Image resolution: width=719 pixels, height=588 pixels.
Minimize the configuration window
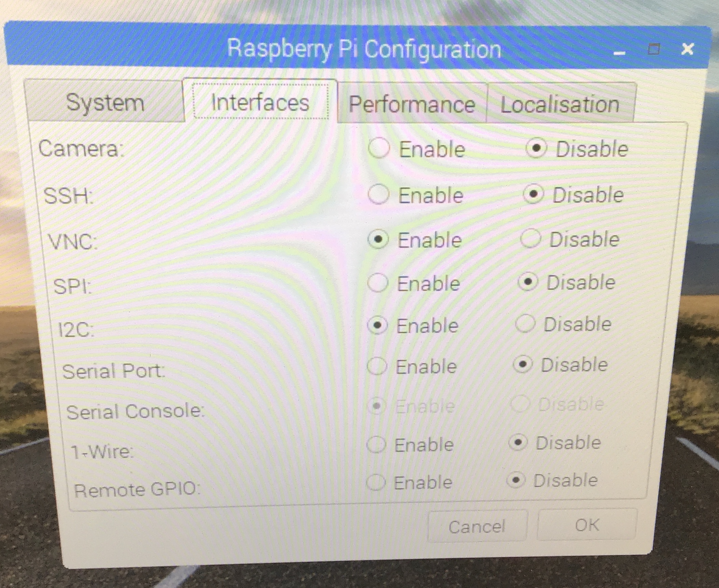coord(619,53)
